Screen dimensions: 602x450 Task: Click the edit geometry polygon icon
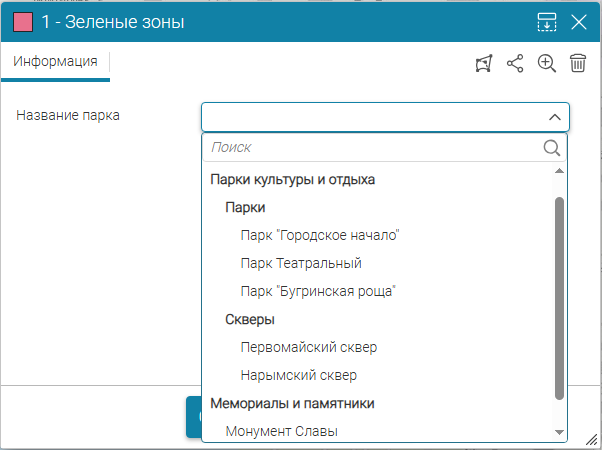(x=484, y=63)
